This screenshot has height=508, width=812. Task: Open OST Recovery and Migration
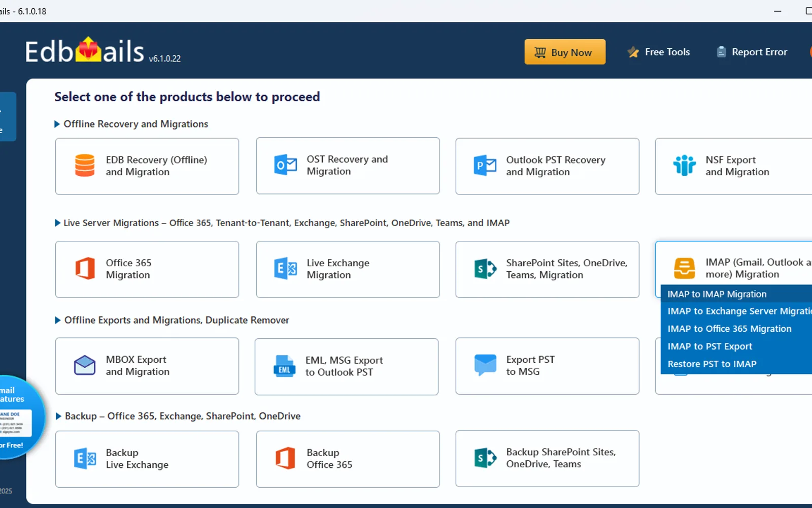(x=348, y=166)
